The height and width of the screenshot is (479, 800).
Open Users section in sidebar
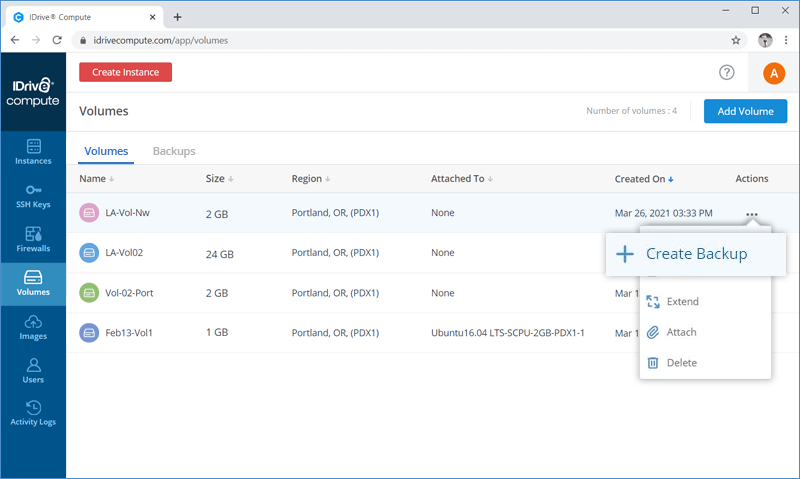(x=33, y=371)
